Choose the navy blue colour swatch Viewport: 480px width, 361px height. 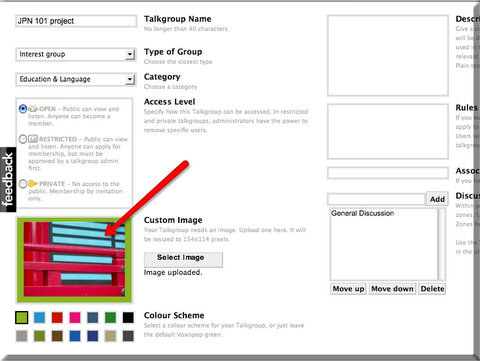point(93,336)
